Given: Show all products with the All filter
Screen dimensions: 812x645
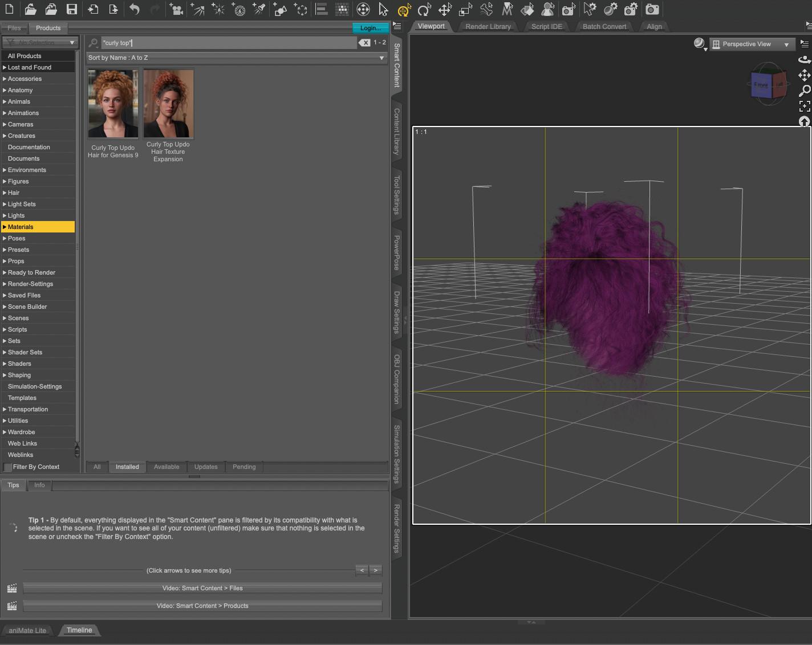Looking at the screenshot, I should click(97, 467).
